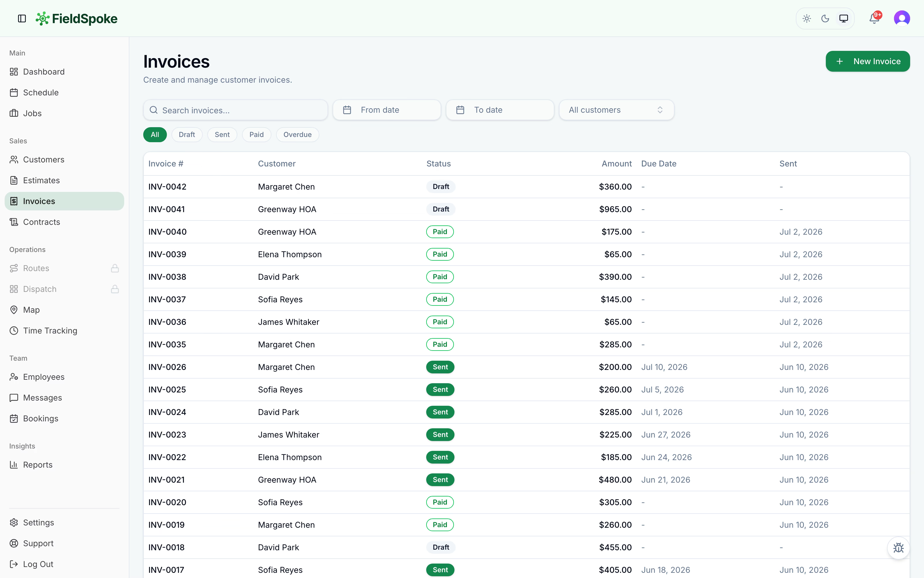Select Invoices in sidebar

[x=64, y=201]
